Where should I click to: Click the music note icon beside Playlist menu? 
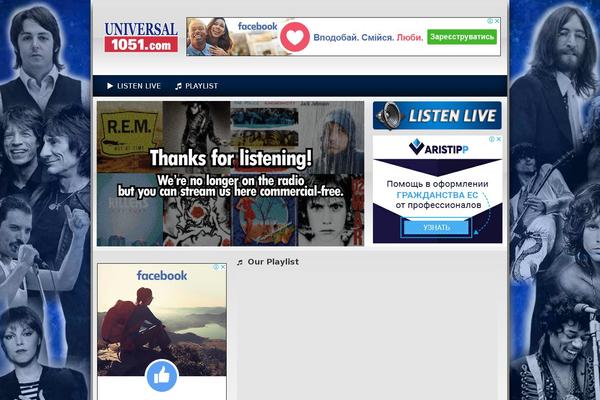(x=178, y=86)
